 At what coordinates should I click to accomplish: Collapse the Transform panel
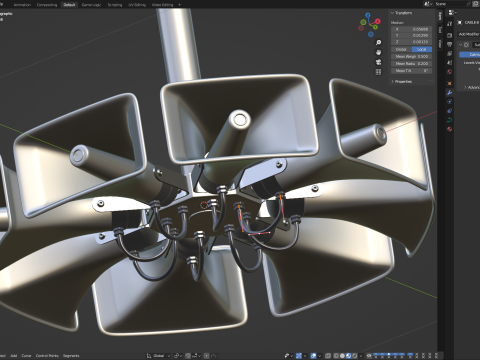click(x=392, y=13)
